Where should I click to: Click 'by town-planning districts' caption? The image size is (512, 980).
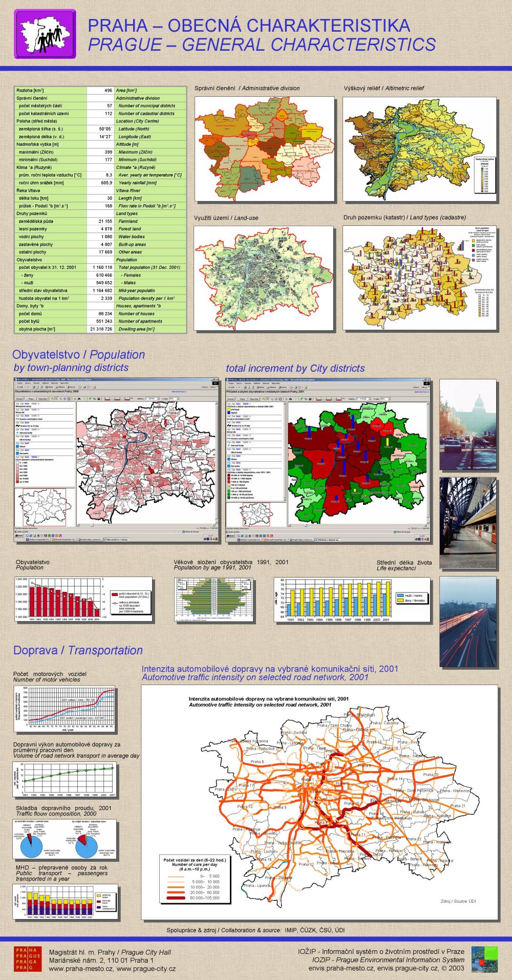tap(71, 368)
